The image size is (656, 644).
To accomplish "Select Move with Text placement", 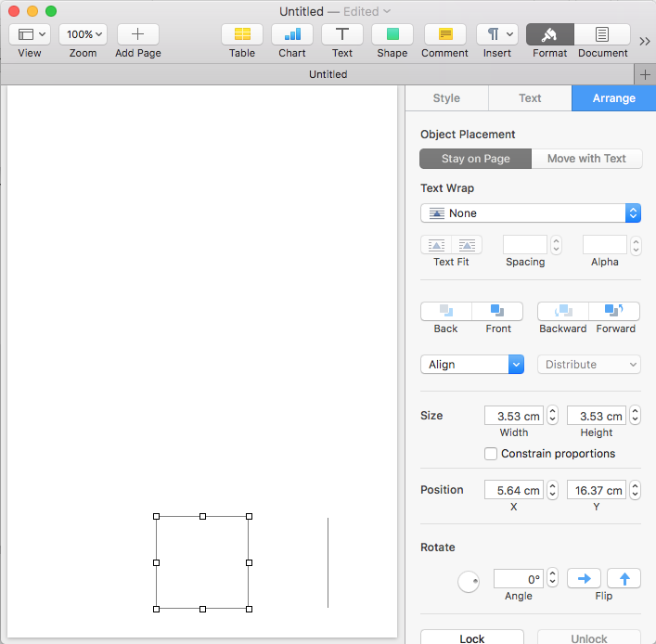I will coord(586,159).
